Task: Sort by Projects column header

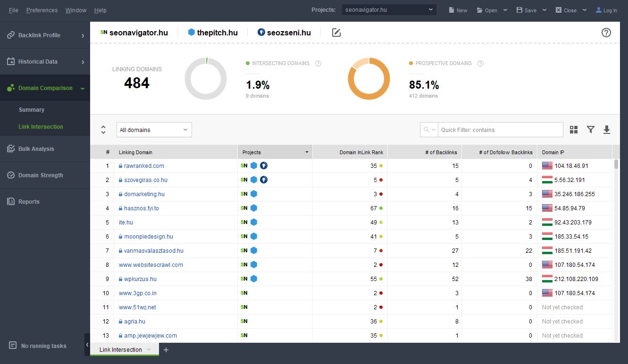Action: click(275, 152)
